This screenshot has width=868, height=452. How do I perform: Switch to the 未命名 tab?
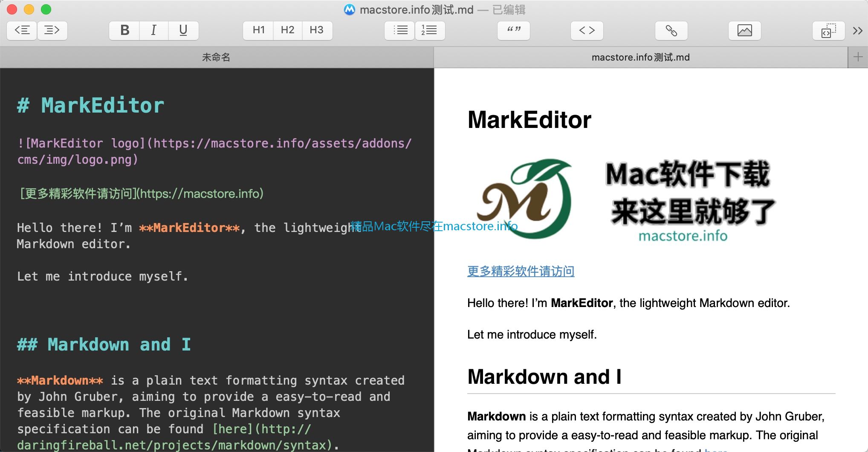click(x=217, y=57)
